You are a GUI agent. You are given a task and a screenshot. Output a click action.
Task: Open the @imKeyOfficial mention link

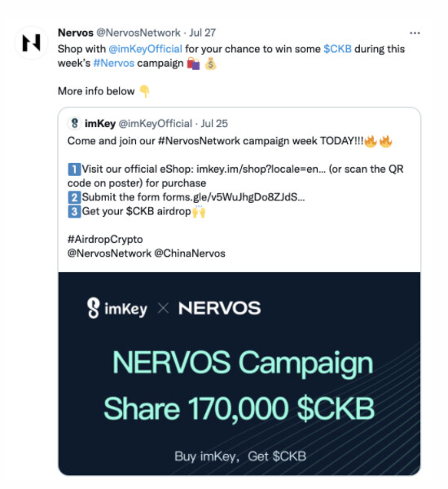(145, 49)
